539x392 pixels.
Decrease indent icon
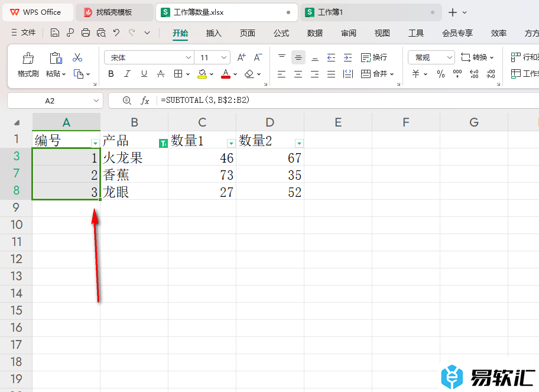coord(331,57)
